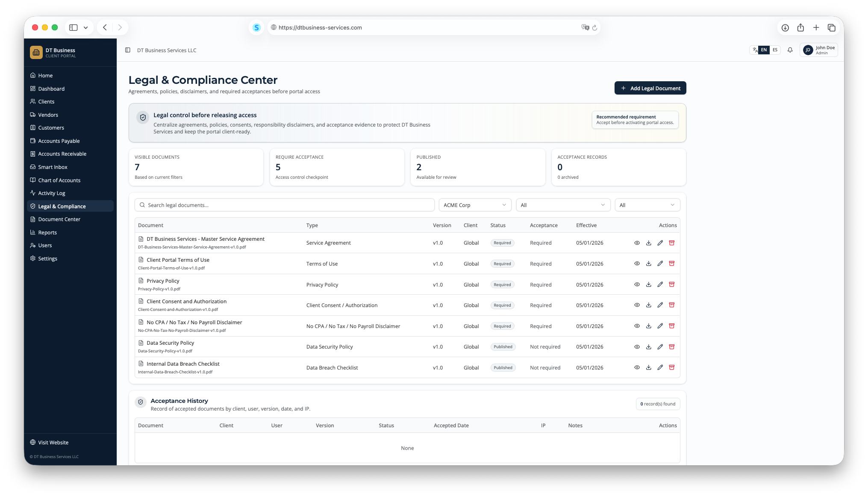Expand browser sidebar options chevron

[85, 27]
